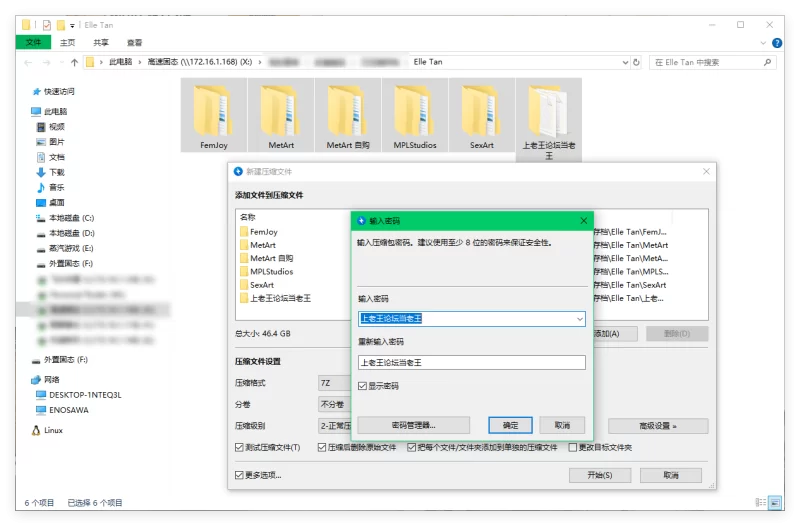This screenshot has width=800, height=526.
Task: Toggle the 测试压缩文件(T) checkbox
Action: point(240,447)
